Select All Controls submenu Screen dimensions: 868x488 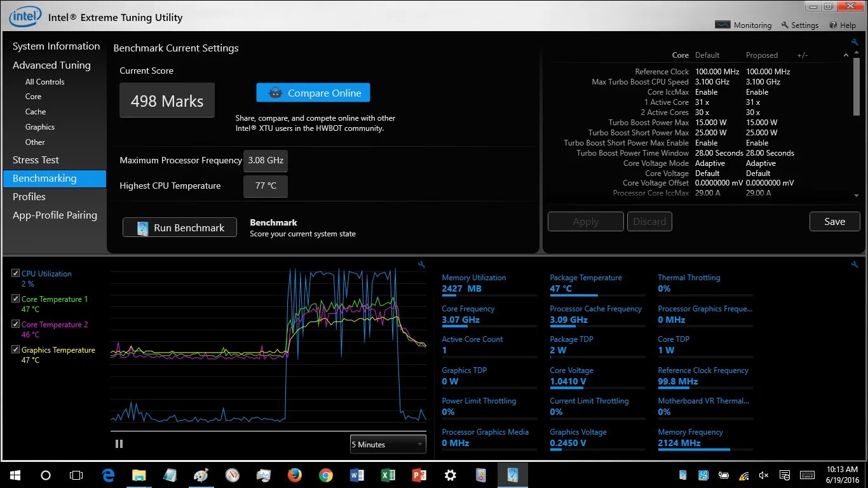[44, 81]
